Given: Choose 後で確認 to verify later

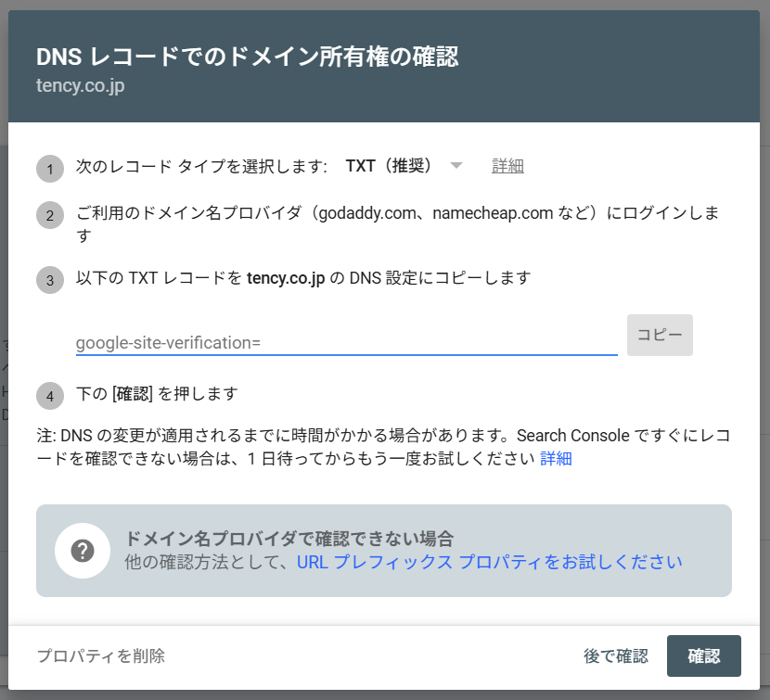Looking at the screenshot, I should coord(615,656).
